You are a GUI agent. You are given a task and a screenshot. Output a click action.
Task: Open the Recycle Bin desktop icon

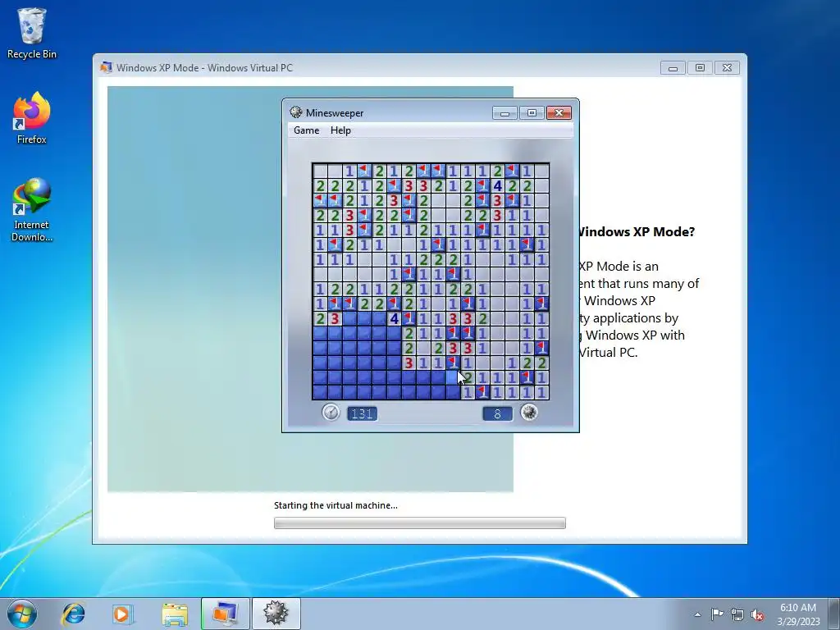[31, 33]
